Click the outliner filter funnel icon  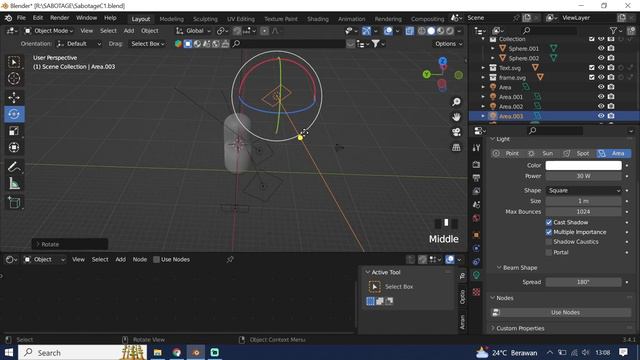click(x=613, y=31)
